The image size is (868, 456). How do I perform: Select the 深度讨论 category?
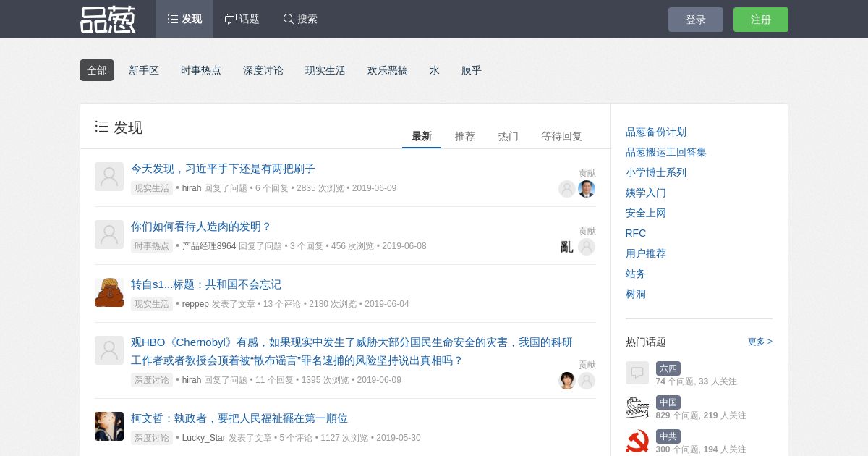click(263, 70)
